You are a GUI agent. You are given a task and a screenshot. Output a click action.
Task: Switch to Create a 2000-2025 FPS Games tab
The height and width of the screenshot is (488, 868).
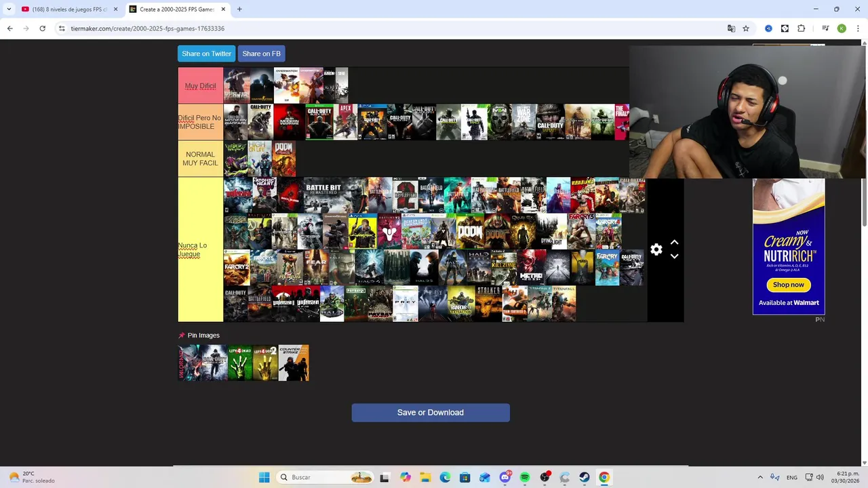point(178,9)
